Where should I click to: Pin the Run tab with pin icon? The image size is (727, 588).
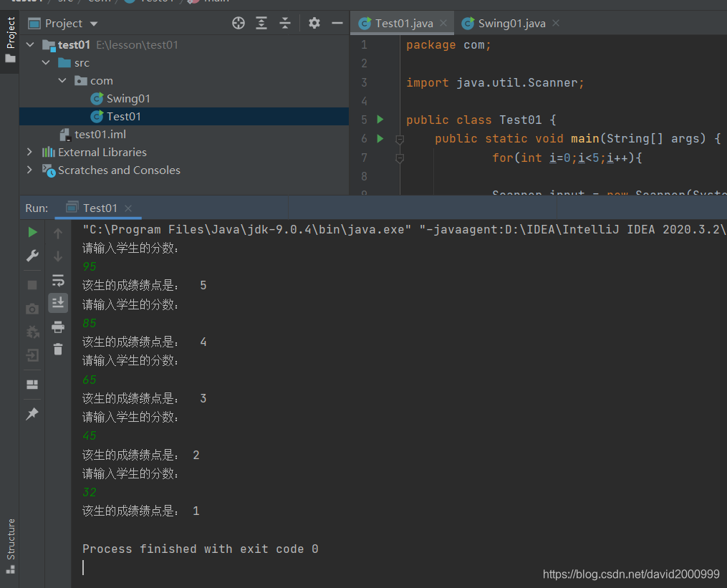[x=32, y=414]
